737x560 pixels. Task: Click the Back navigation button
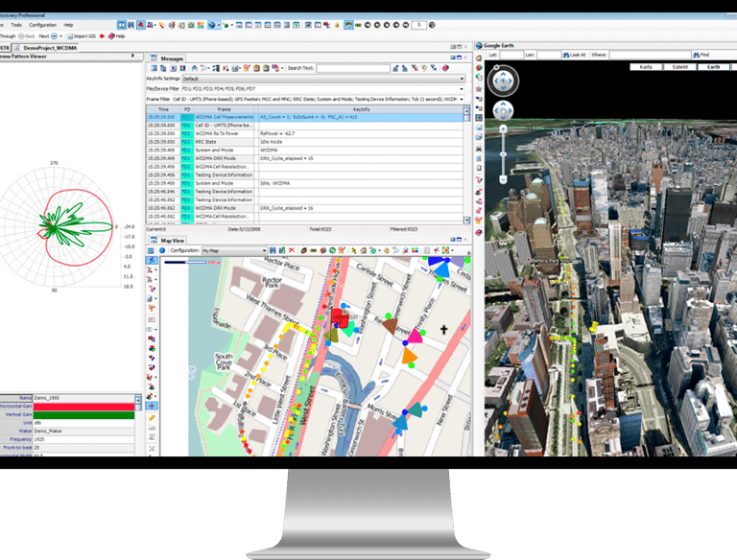tap(27, 35)
